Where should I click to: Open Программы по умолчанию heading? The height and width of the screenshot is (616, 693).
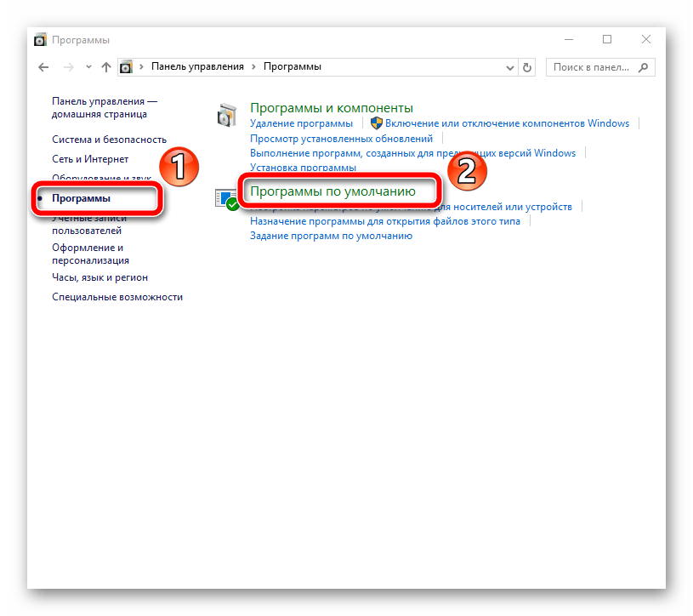[332, 192]
